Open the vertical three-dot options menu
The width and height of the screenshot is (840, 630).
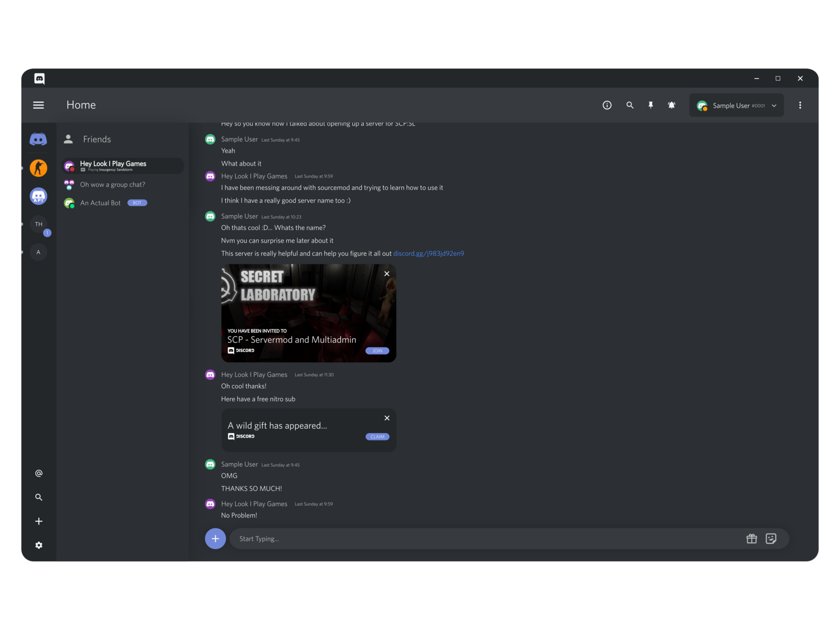point(800,105)
